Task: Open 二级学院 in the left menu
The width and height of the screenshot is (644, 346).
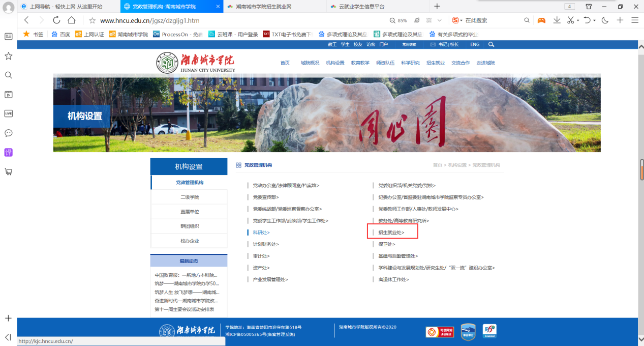Action: 189,197
